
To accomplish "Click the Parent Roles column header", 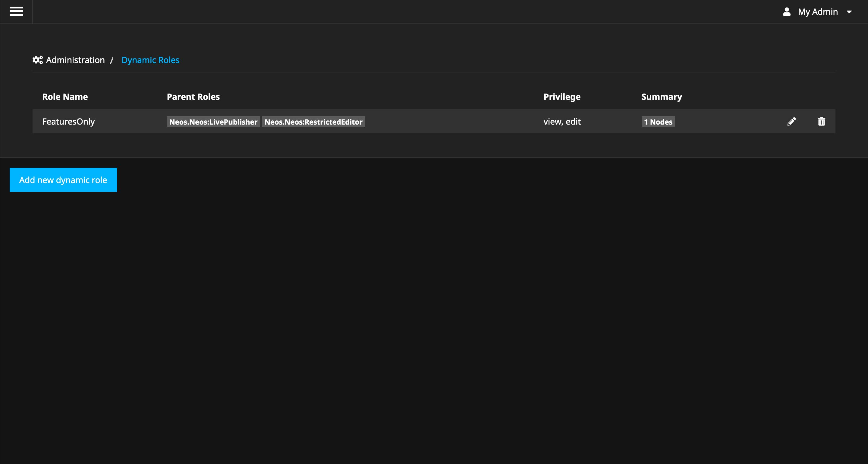I will (193, 97).
